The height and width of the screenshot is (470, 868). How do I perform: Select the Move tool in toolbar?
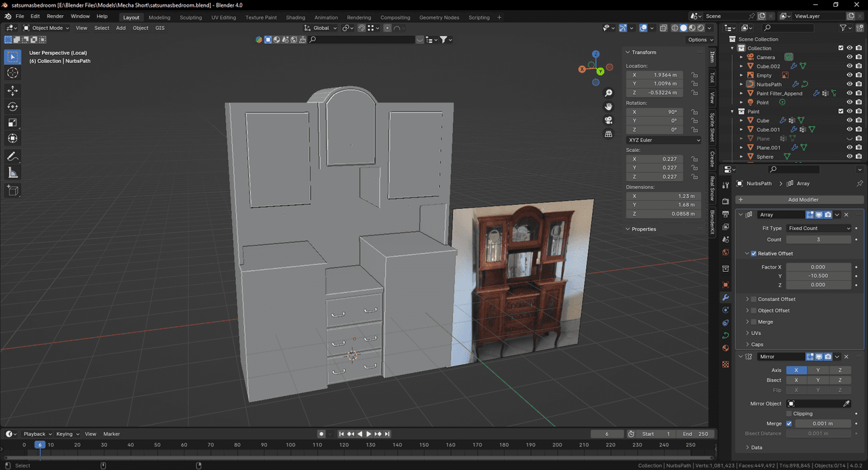click(x=12, y=90)
